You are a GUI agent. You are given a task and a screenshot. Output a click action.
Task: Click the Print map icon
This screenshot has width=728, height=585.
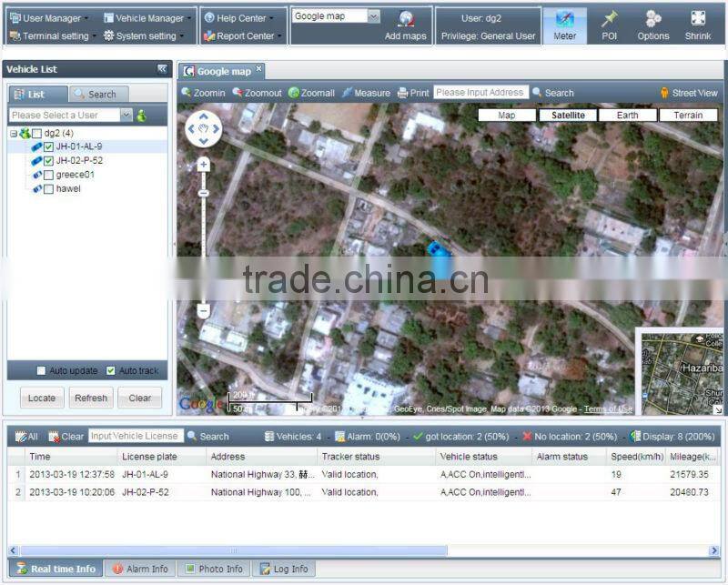(x=417, y=92)
